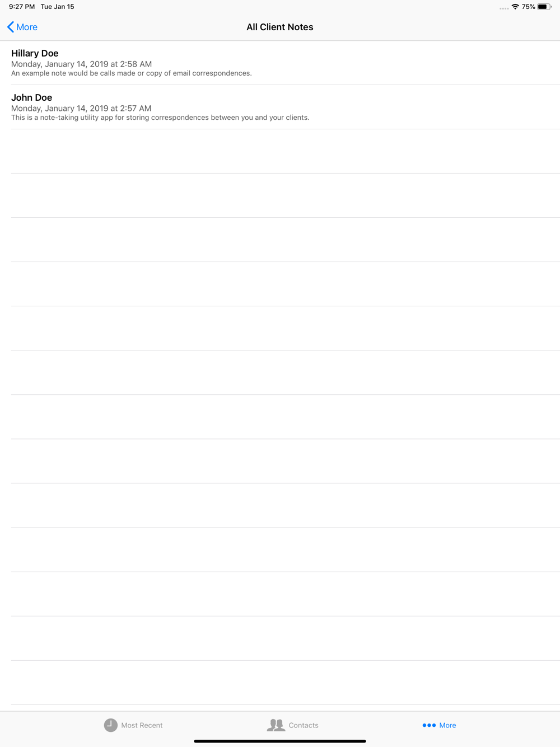Viewport: 560px width, 747px height.
Task: Switch to the Most Recent tab label
Action: (142, 725)
